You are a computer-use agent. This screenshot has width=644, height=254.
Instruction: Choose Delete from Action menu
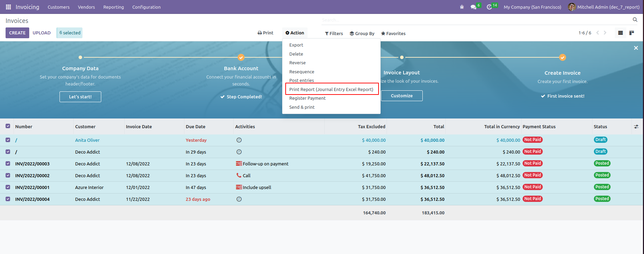[331, 54]
